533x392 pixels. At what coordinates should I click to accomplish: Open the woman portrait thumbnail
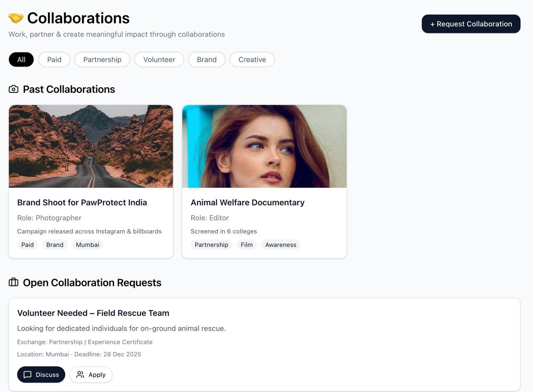point(264,146)
